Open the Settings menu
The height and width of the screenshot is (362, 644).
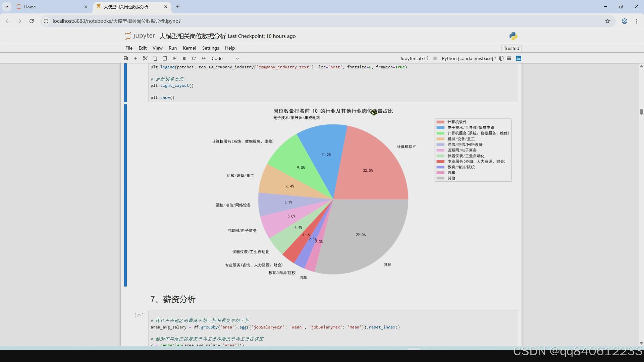[210, 48]
